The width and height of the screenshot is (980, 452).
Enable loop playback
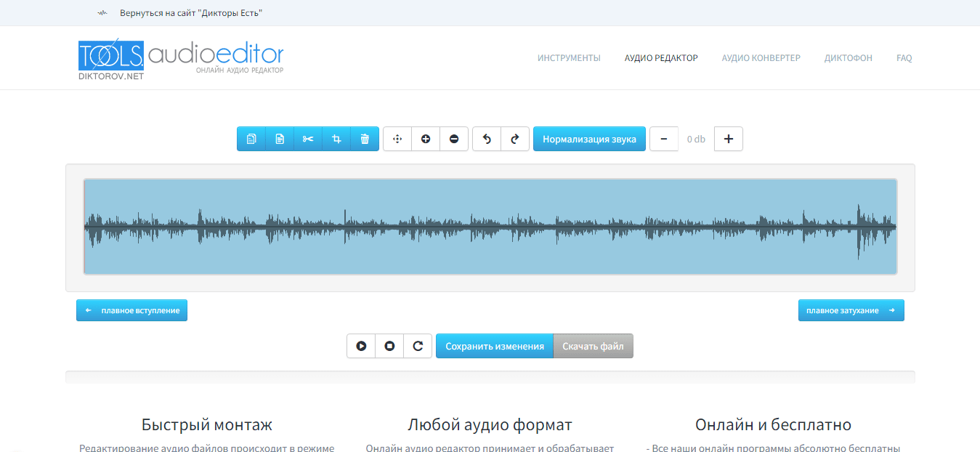(418, 346)
